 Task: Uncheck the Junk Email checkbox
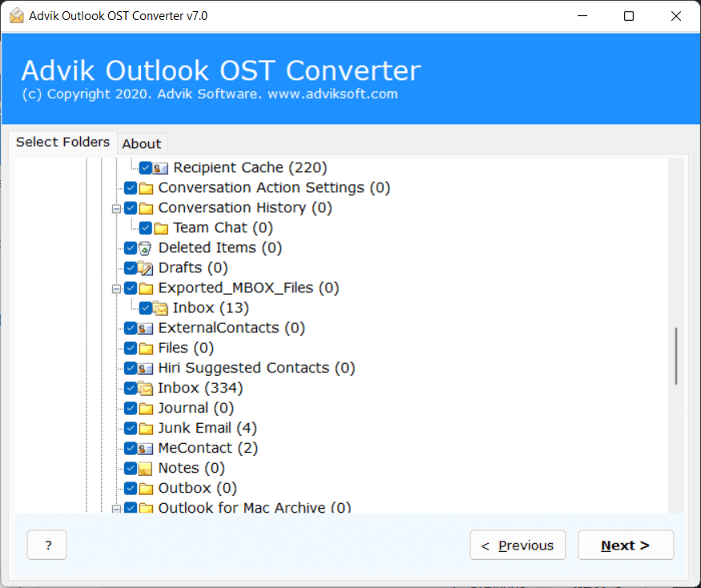[x=131, y=429]
